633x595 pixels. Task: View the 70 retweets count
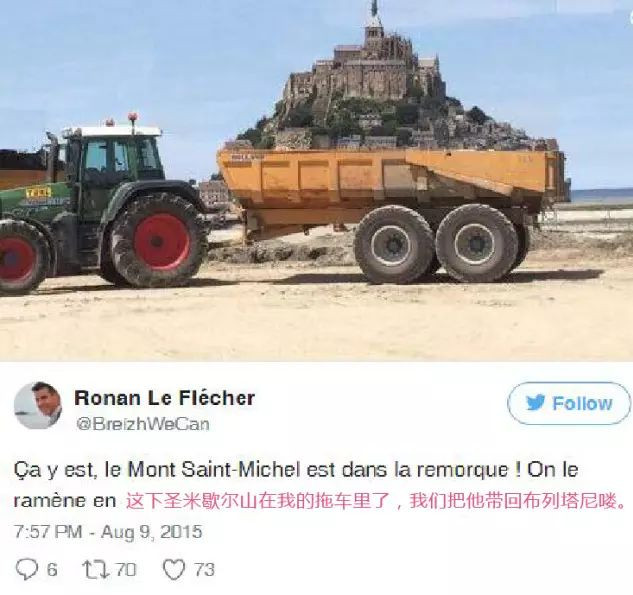coord(126,570)
